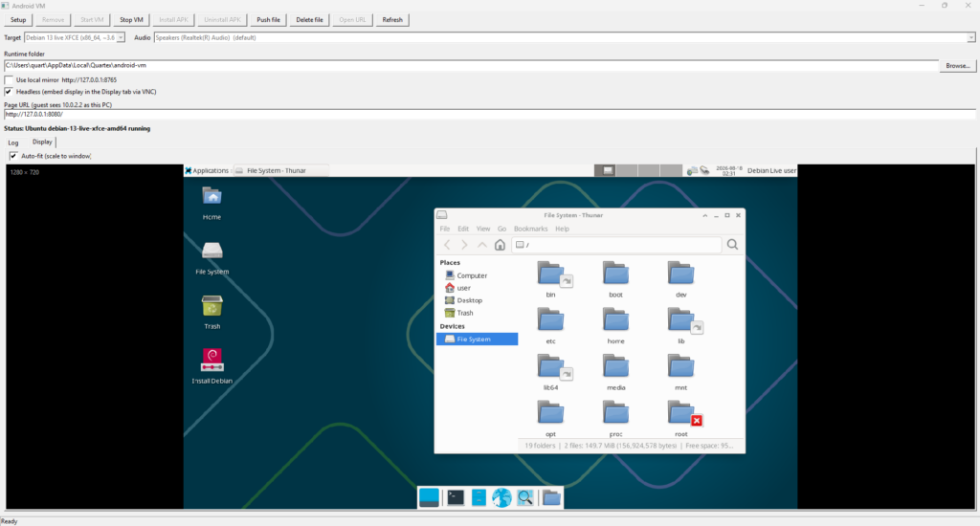980x526 pixels.
Task: Click the Stop VM button
Action: (x=131, y=20)
